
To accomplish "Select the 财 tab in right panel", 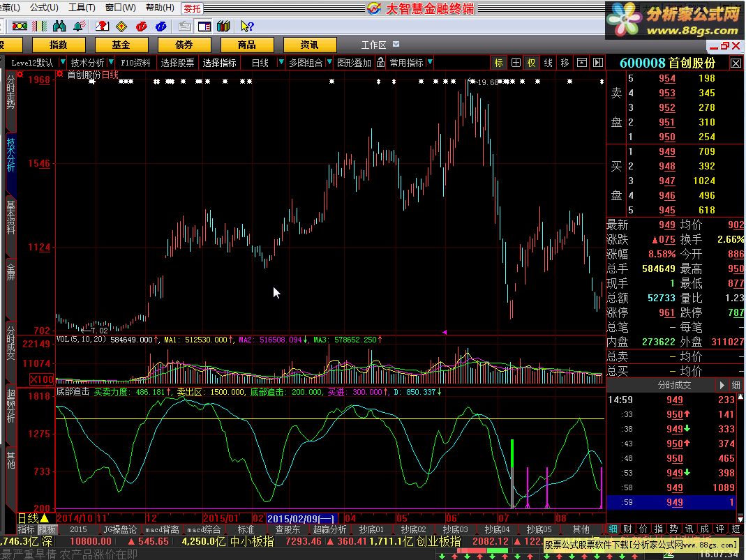I will coord(628,529).
